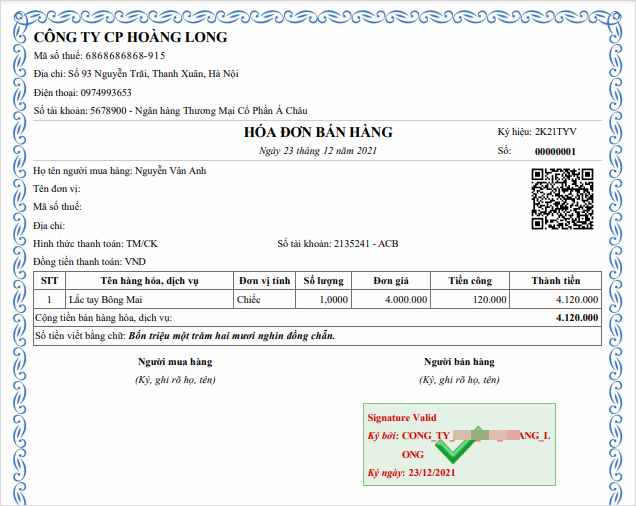Click the bold total 4.120.000 in summary row

[577, 318]
